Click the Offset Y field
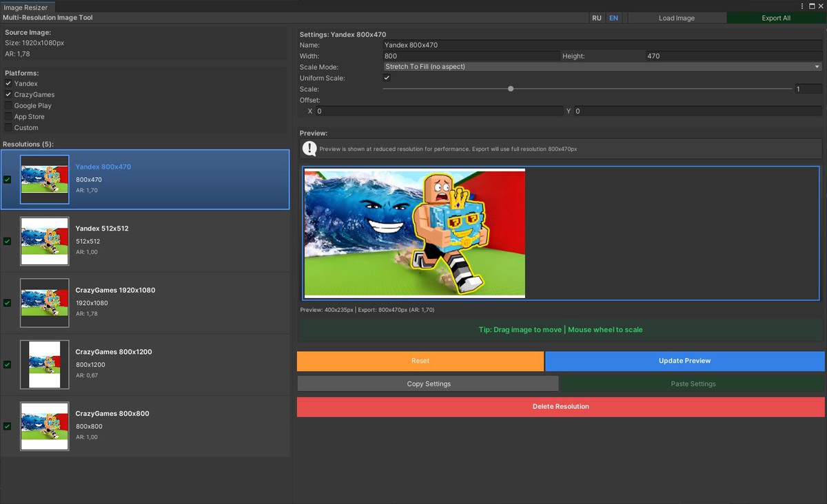The image size is (827, 504). coord(698,111)
